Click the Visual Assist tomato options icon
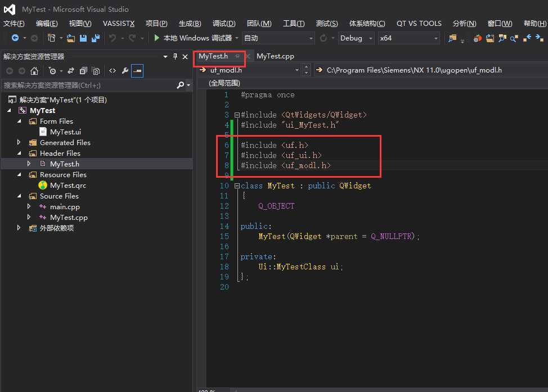The image size is (548, 392). click(478, 38)
